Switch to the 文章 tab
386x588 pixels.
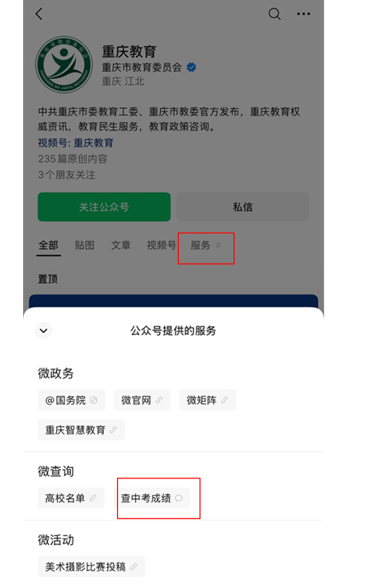pos(120,245)
